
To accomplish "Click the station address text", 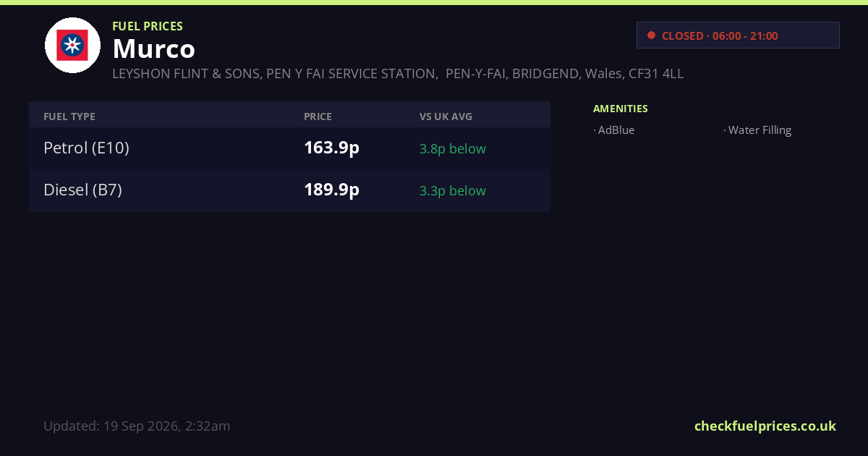I will pos(398,74).
